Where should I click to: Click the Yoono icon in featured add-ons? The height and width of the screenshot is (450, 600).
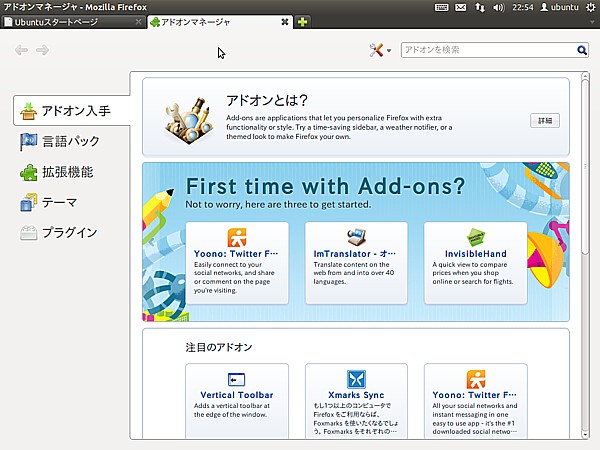pyautogui.click(x=476, y=379)
